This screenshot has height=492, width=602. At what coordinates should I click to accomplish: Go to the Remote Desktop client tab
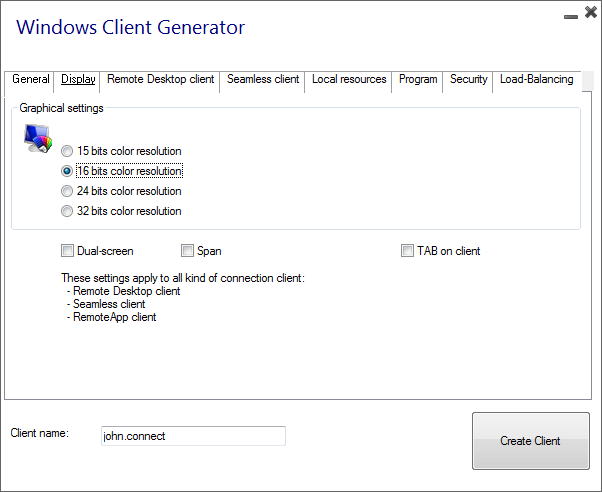tap(160, 80)
